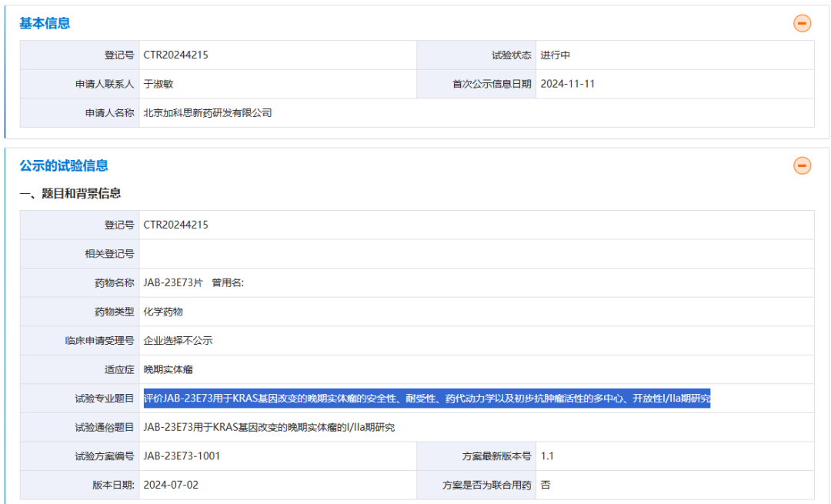
Task: Select the 一、题目和背景信息 subheading
Action: point(70,193)
